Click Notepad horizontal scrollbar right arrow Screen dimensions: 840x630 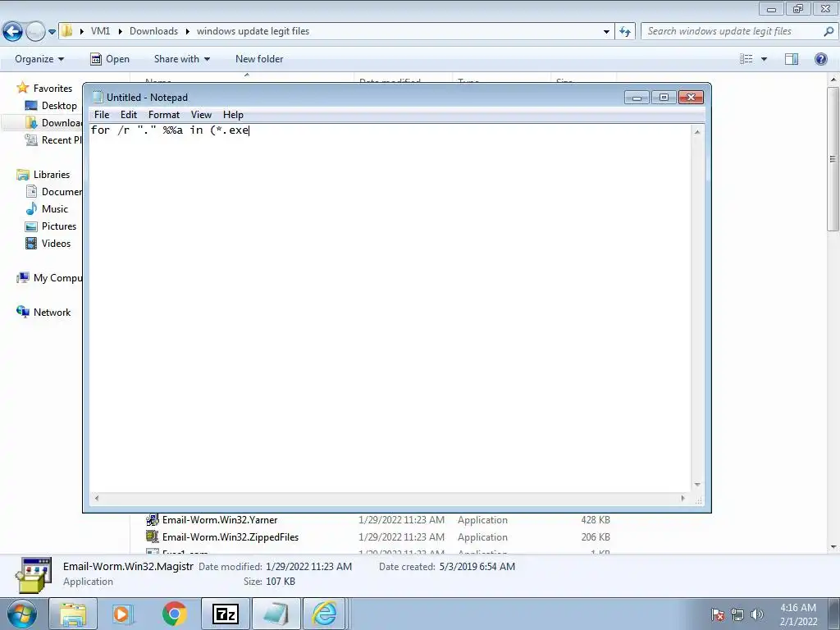click(683, 498)
